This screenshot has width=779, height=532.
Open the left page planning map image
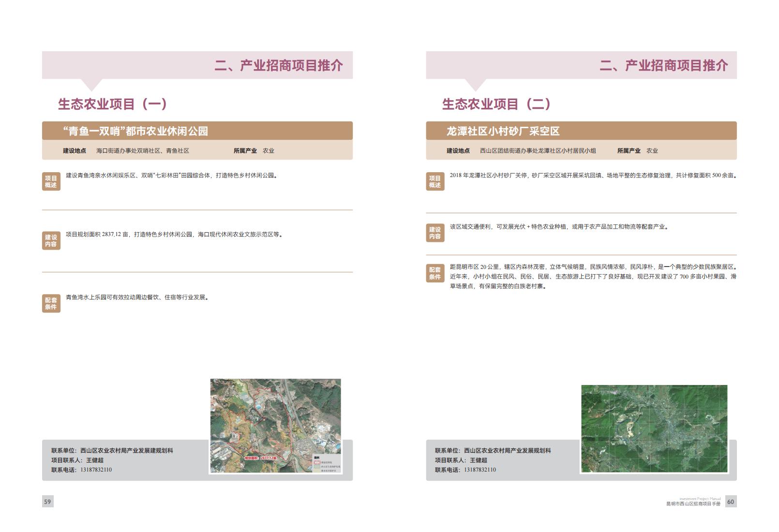coord(276,426)
